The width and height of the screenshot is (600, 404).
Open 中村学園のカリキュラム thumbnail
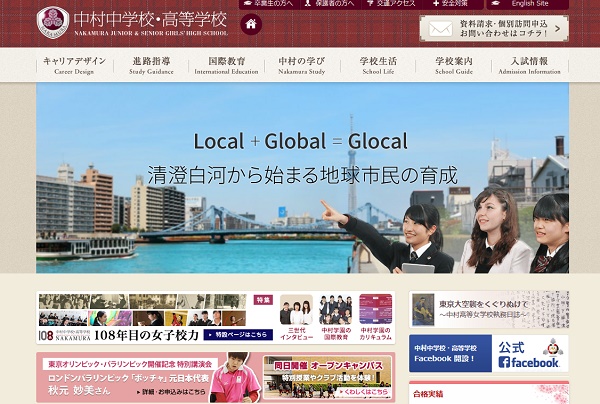pos(376,317)
